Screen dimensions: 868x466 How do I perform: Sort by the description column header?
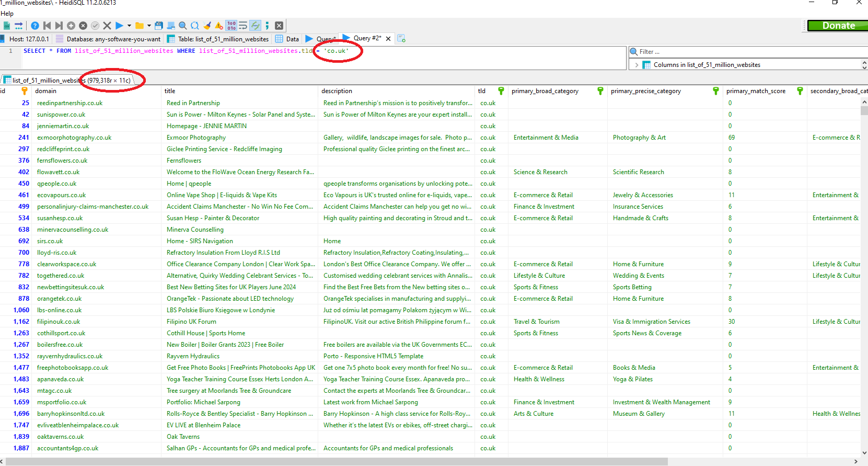point(396,91)
